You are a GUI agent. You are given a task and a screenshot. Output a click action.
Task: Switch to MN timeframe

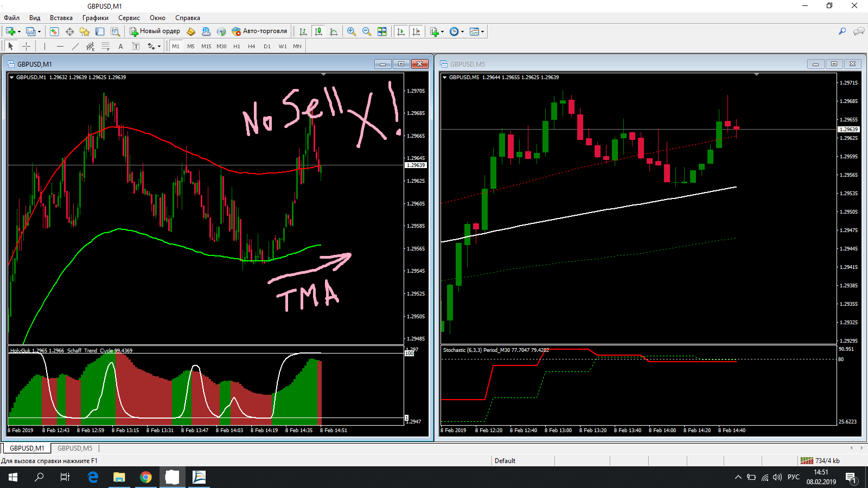coord(297,46)
